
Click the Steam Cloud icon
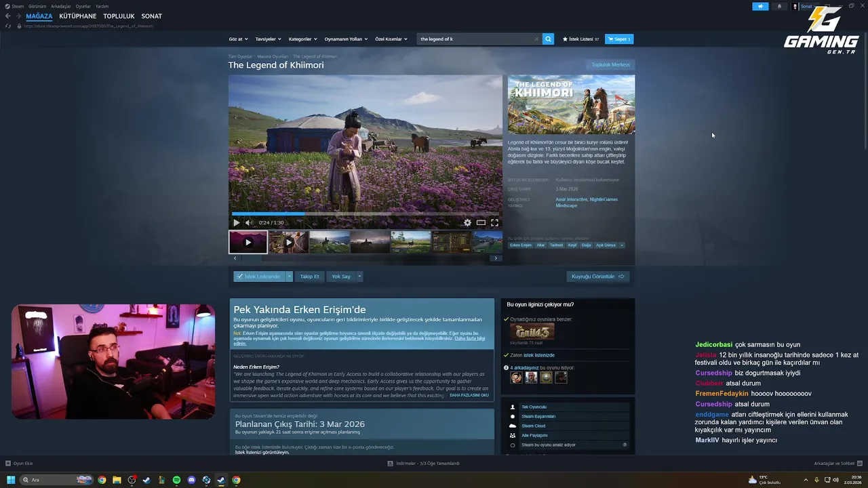point(513,426)
